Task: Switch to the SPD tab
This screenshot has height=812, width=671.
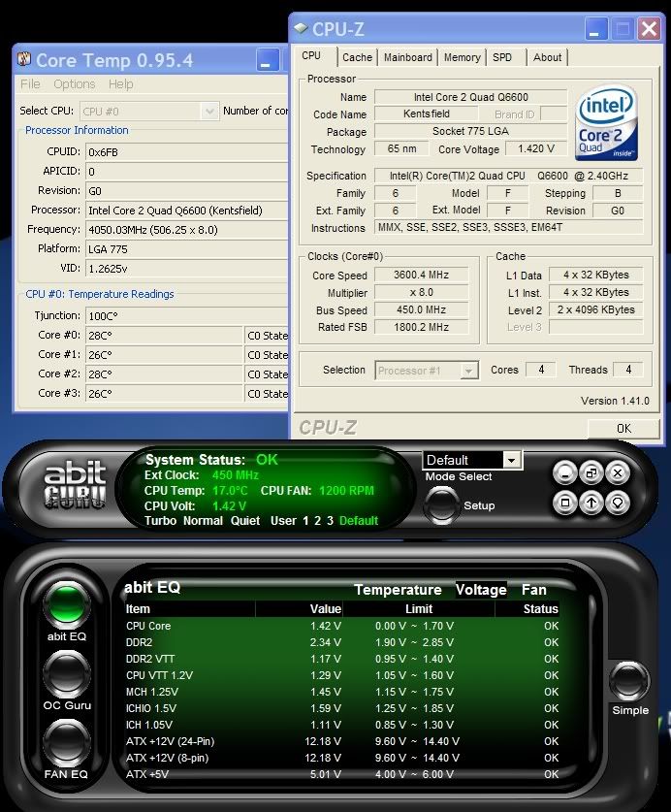Action: (502, 57)
